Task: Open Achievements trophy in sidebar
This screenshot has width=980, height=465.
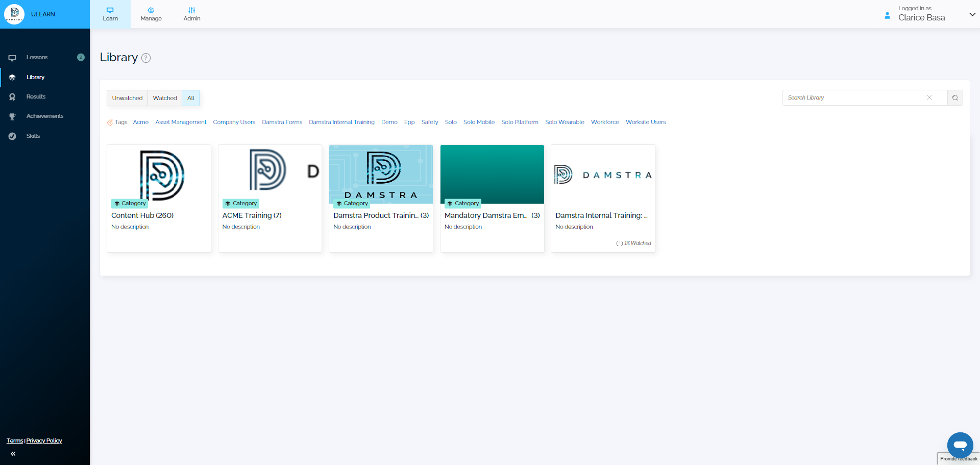Action: (44, 116)
